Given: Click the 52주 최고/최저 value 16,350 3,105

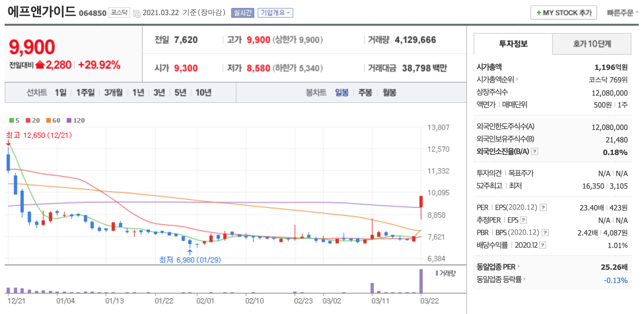Looking at the screenshot, I should (x=605, y=186).
